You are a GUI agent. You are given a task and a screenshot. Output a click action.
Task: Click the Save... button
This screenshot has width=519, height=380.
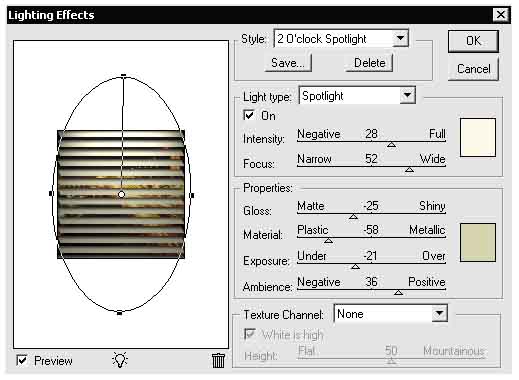pos(288,63)
